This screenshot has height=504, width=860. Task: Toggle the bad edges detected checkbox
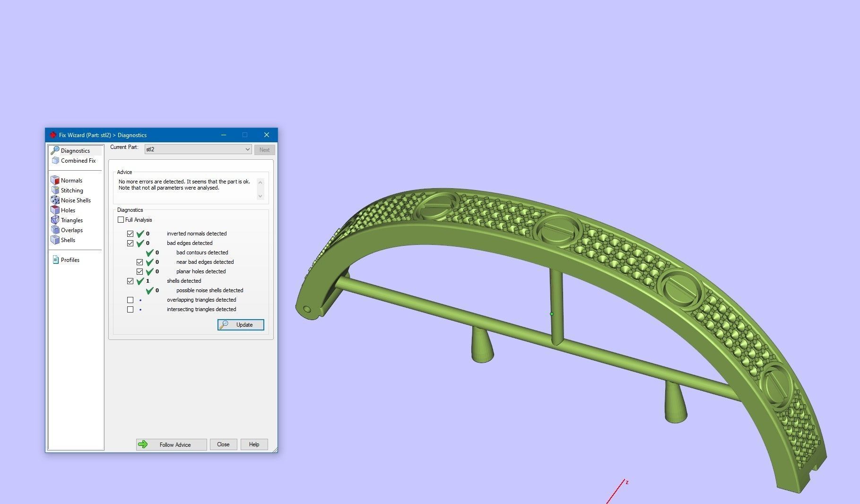tap(130, 243)
